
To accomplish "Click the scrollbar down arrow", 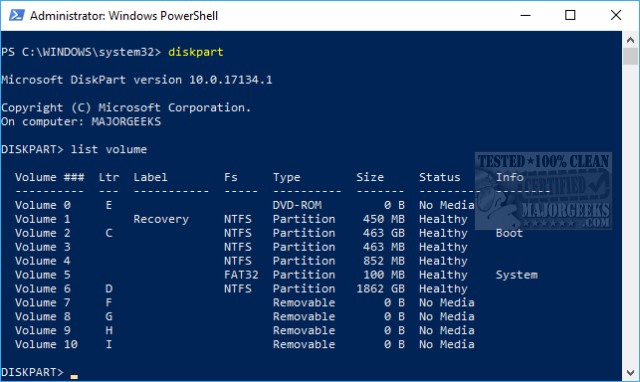I will [x=630, y=372].
